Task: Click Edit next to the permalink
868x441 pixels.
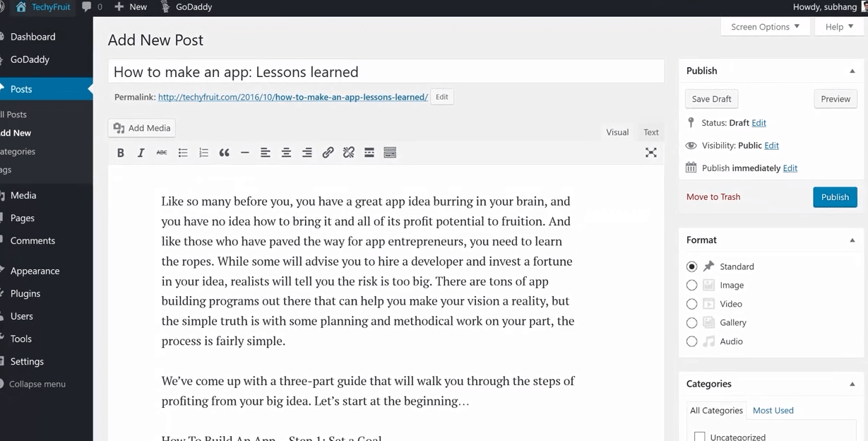Action: coord(442,97)
